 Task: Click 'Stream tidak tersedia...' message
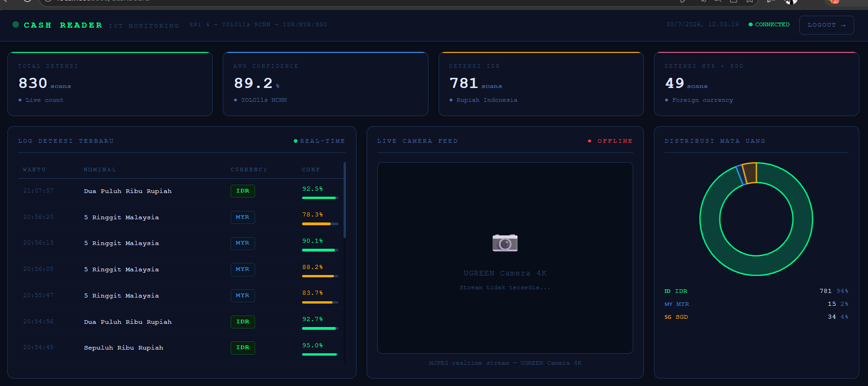click(505, 287)
